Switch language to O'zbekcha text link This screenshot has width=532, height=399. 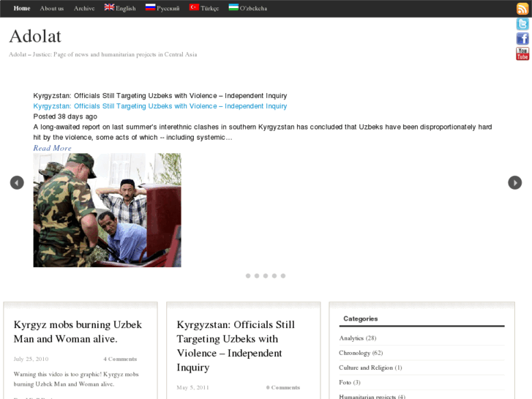point(253,8)
